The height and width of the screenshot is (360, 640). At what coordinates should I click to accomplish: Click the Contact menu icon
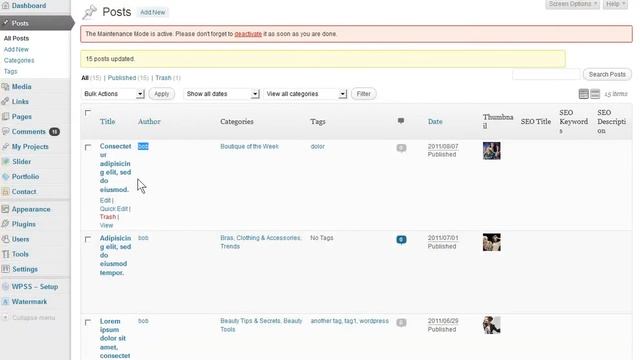pyautogui.click(x=5, y=191)
